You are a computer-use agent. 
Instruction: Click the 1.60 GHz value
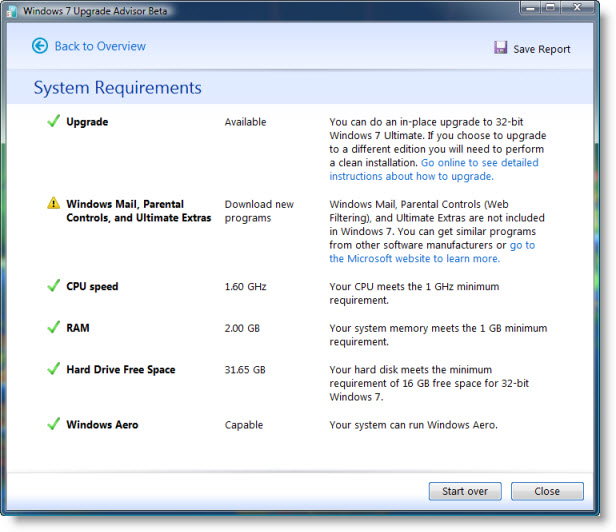(246, 287)
